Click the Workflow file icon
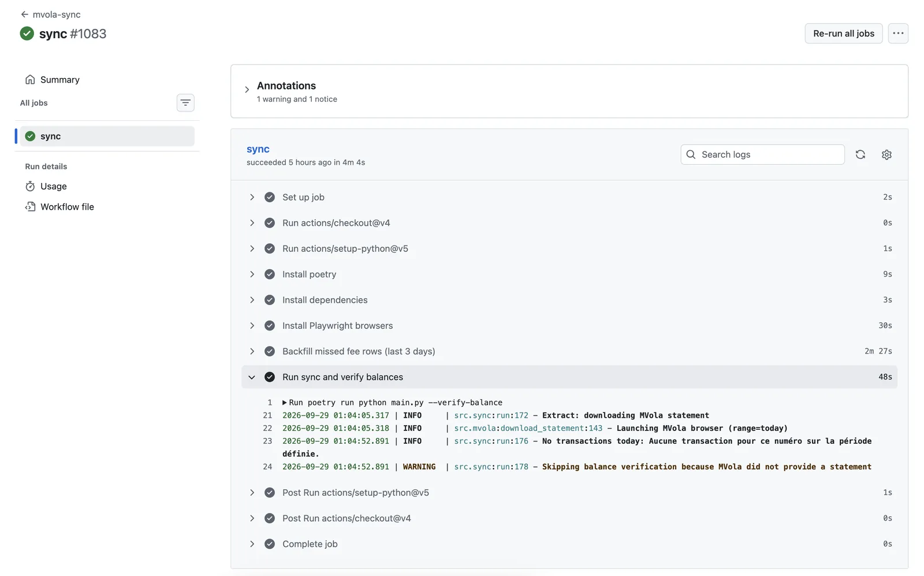The width and height of the screenshot is (924, 576). (30, 207)
